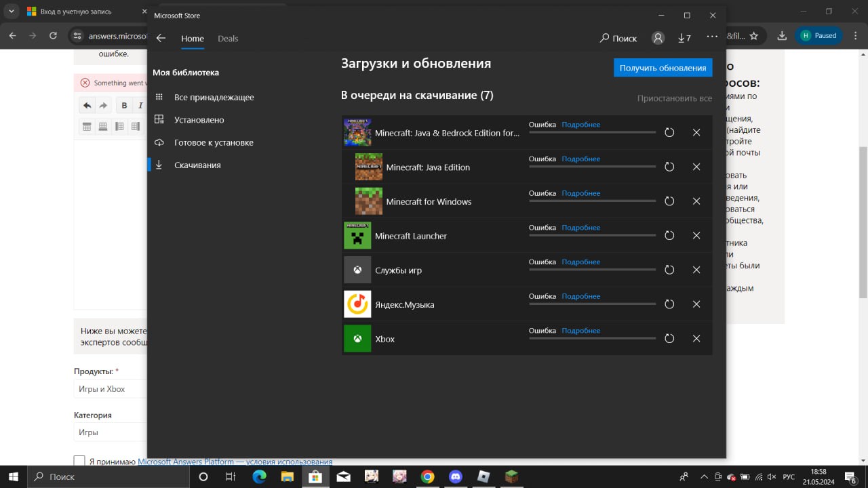Open the downloads indicator showing 7
Screen dimensions: 868x488
(684, 39)
